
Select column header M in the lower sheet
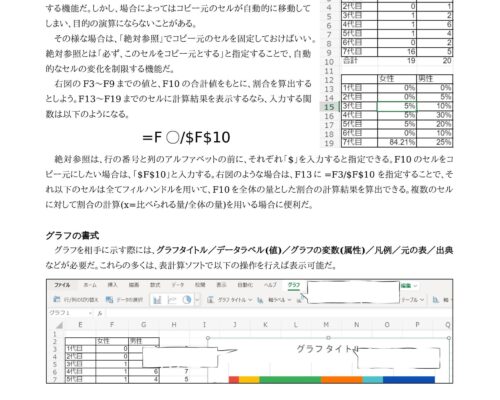click(326, 325)
